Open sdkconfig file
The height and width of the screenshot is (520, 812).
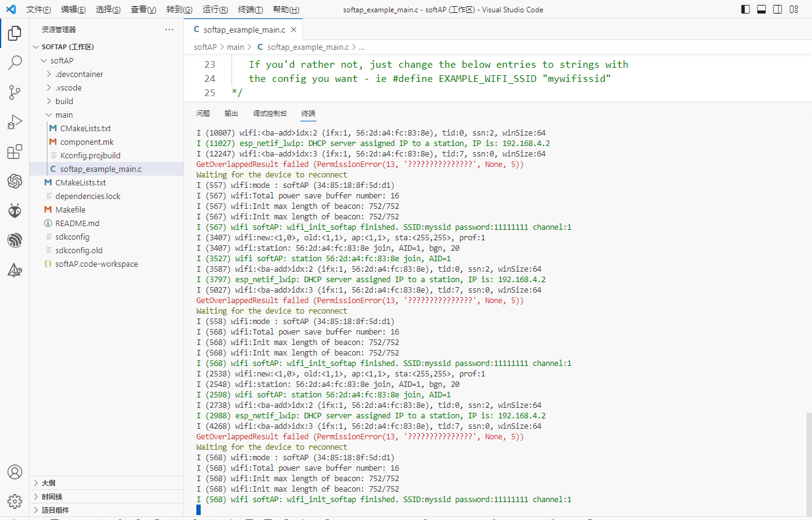[x=107, y=237]
